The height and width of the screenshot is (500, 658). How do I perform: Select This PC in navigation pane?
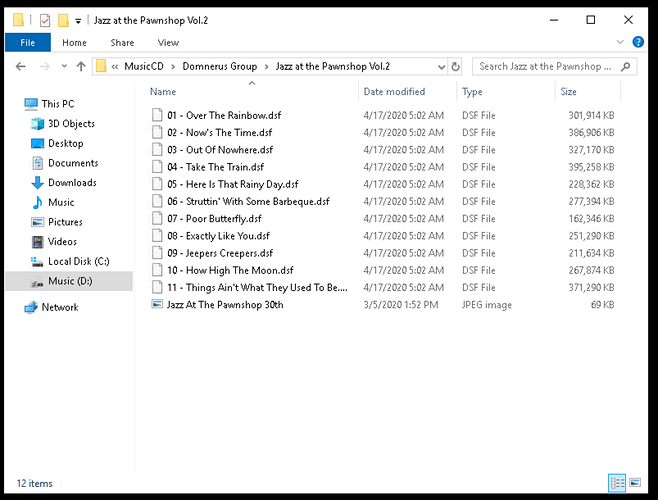point(58,104)
